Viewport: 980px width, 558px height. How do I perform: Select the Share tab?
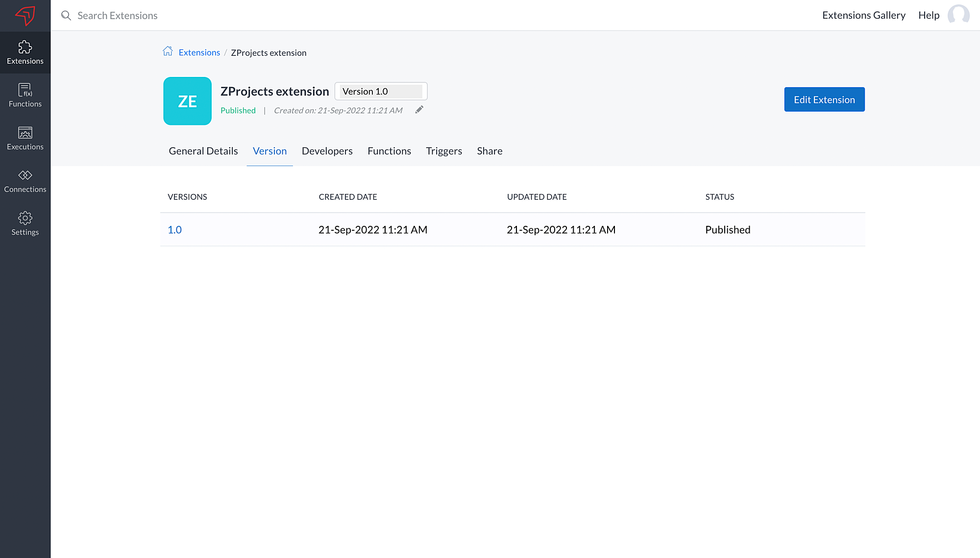point(489,151)
